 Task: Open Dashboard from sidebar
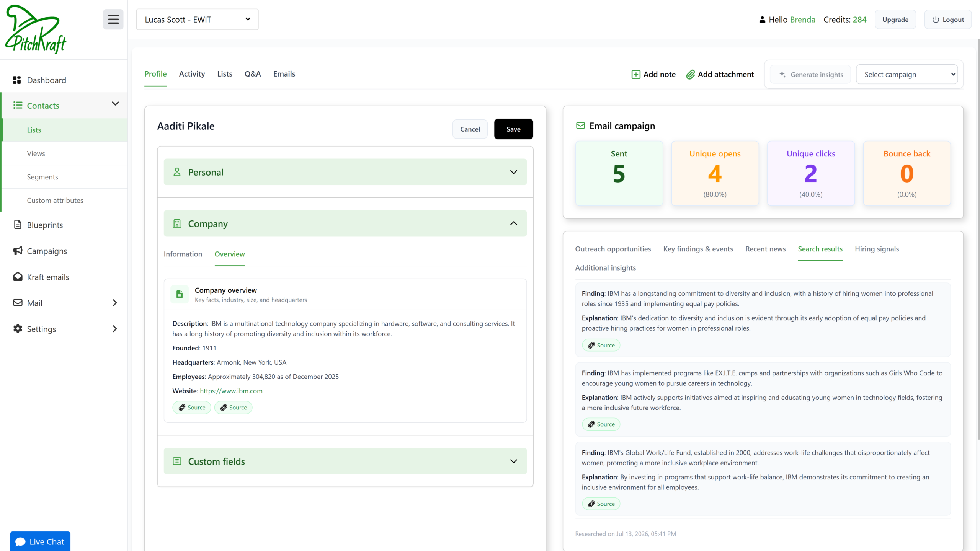pos(46,80)
